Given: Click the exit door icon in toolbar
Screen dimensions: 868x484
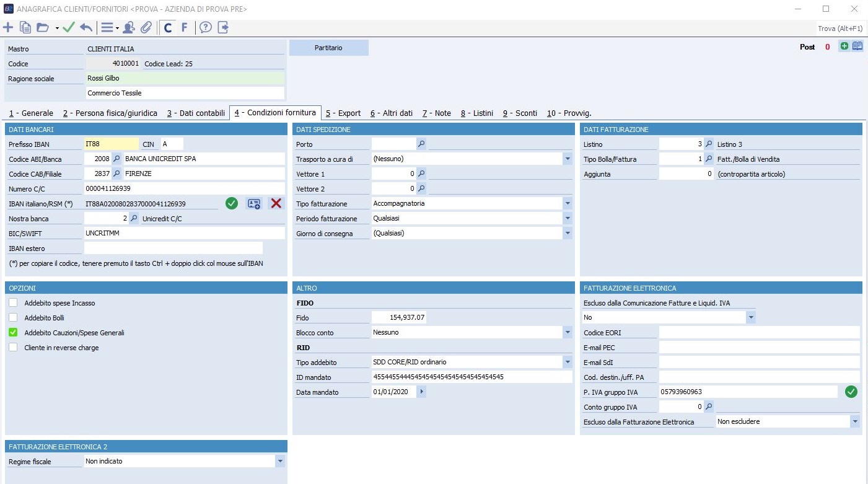Looking at the screenshot, I should tap(223, 27).
